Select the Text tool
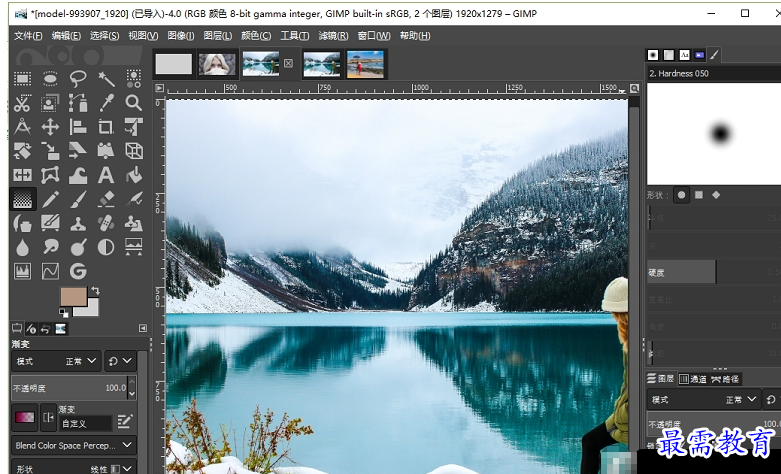 point(106,175)
